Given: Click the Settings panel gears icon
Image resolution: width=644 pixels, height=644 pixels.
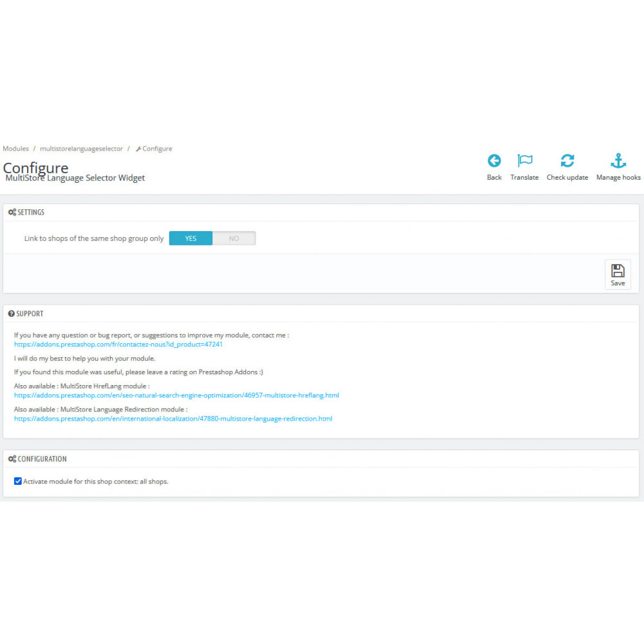Looking at the screenshot, I should point(12,212).
